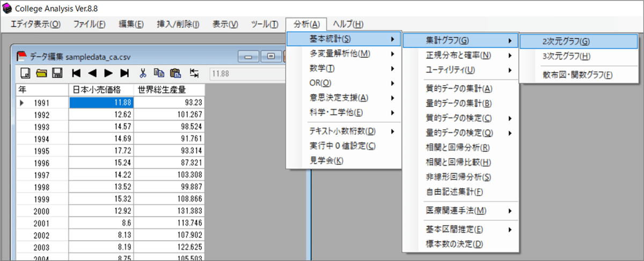Click the 分析(A) menu
644x261 pixels.
[306, 24]
